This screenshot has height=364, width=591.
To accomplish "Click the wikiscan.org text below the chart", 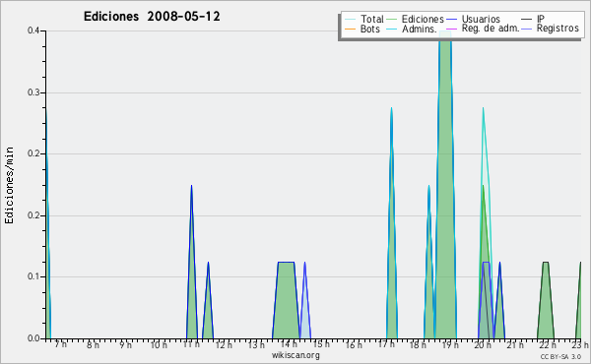I will 295,355.
